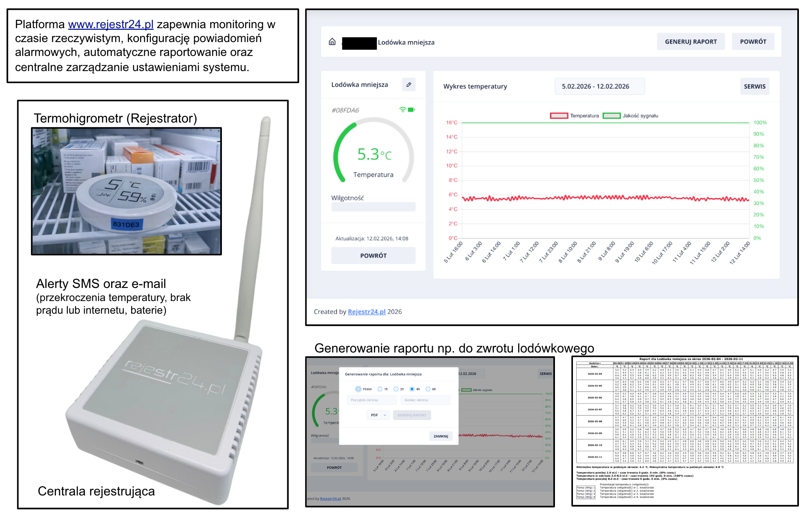Click the Koniec okresu date field
This screenshot has height=522, width=812.
click(x=425, y=400)
